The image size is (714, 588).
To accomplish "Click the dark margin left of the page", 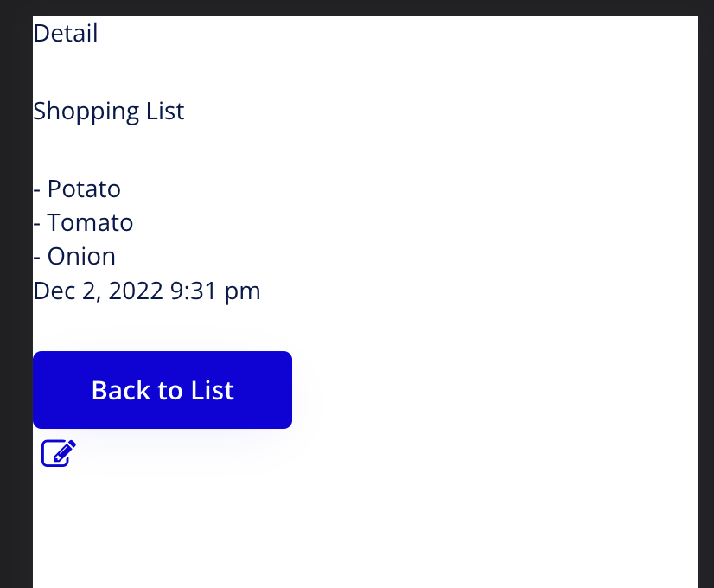I will pos(16,294).
